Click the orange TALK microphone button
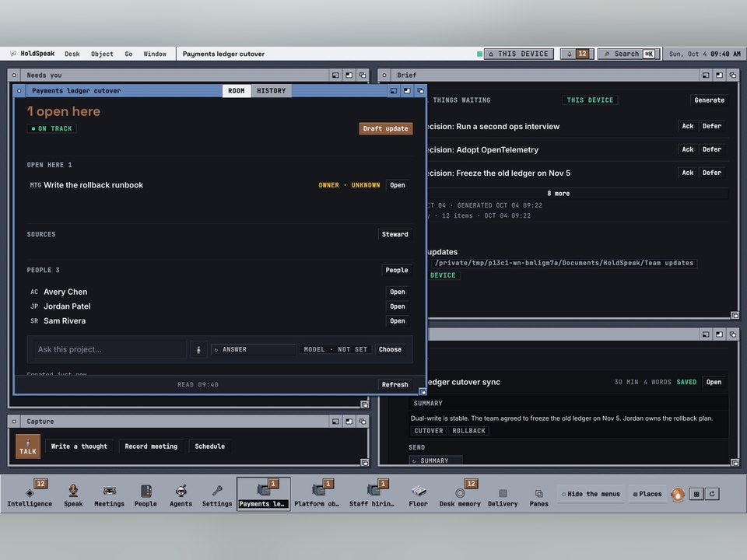This screenshot has width=747, height=560. coord(28,446)
